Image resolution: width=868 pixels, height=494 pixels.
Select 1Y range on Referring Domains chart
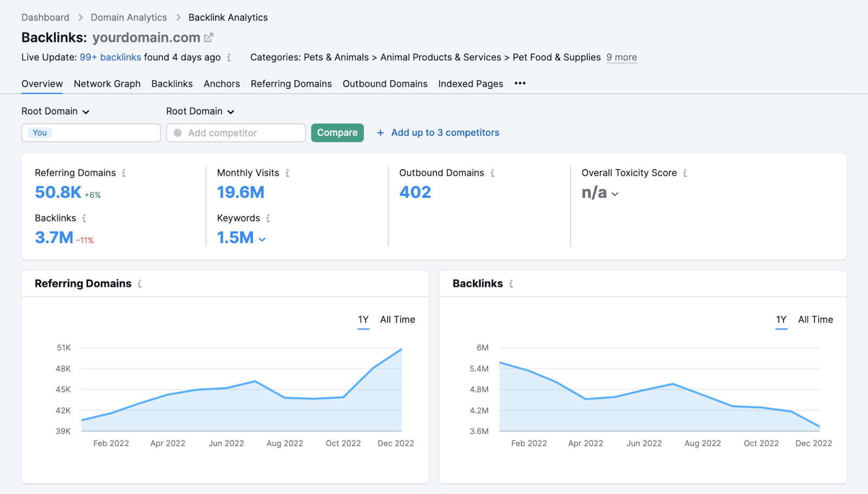click(x=363, y=320)
